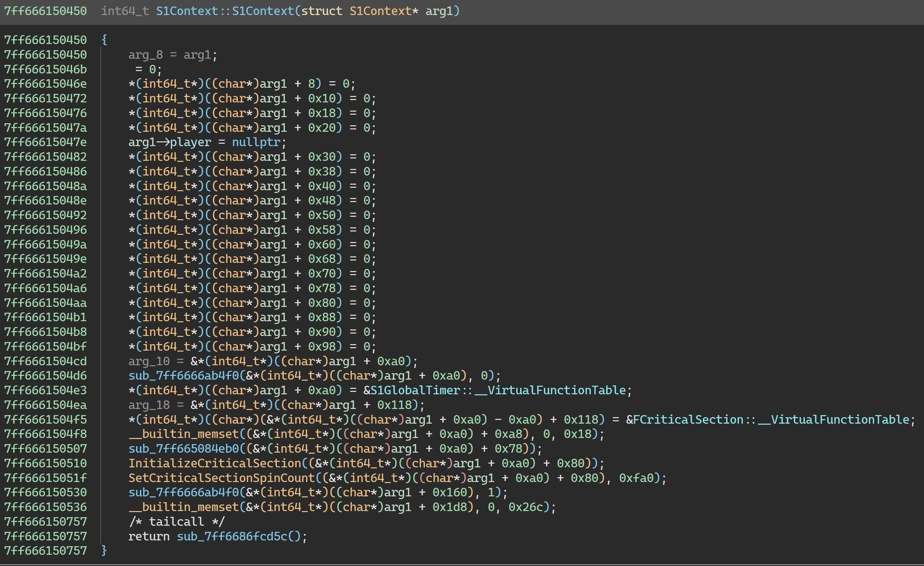Click the int64_t return type in header

(x=125, y=11)
